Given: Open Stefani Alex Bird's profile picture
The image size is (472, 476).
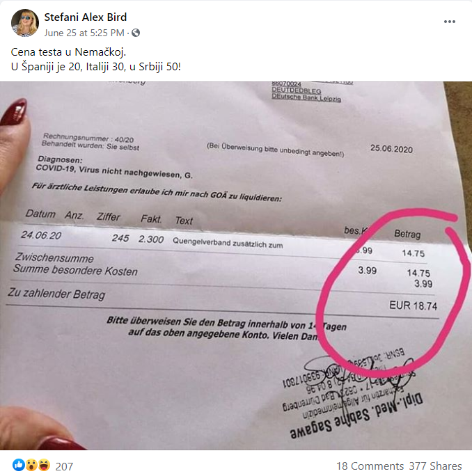Looking at the screenshot, I should click(25, 23).
